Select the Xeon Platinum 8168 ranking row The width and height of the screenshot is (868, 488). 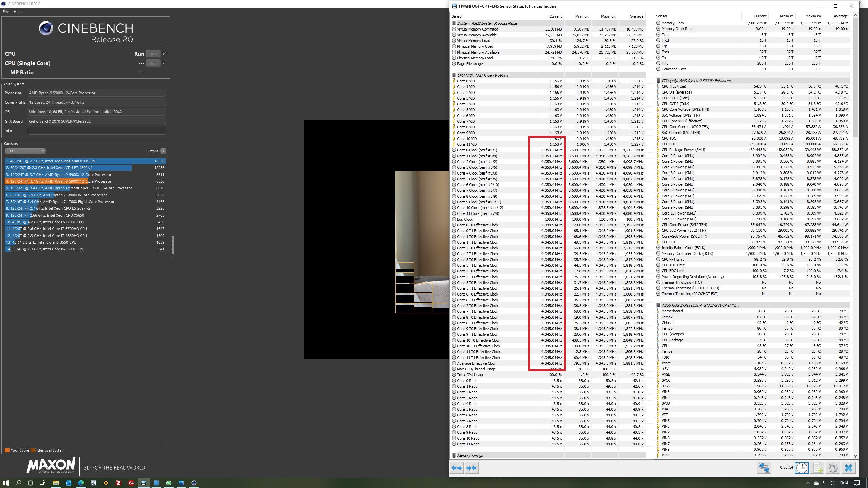tap(85, 161)
